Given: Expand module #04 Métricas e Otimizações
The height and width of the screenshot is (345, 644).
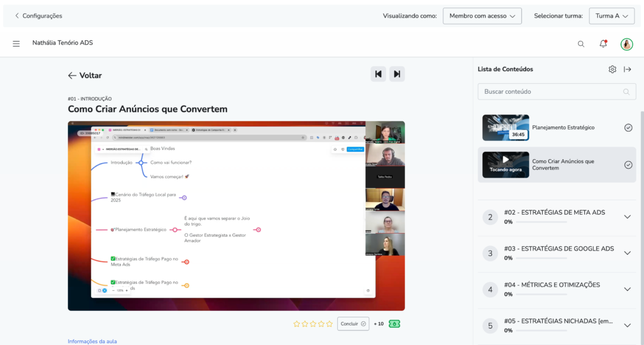Looking at the screenshot, I should tap(626, 289).
